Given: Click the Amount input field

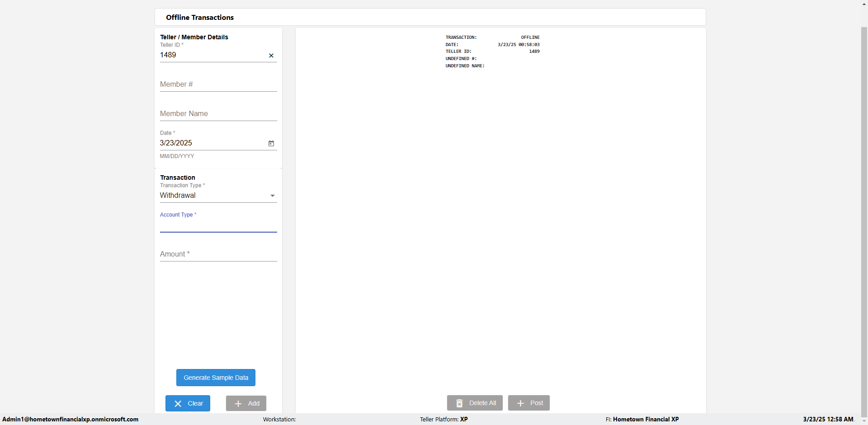Looking at the screenshot, I should [218, 254].
